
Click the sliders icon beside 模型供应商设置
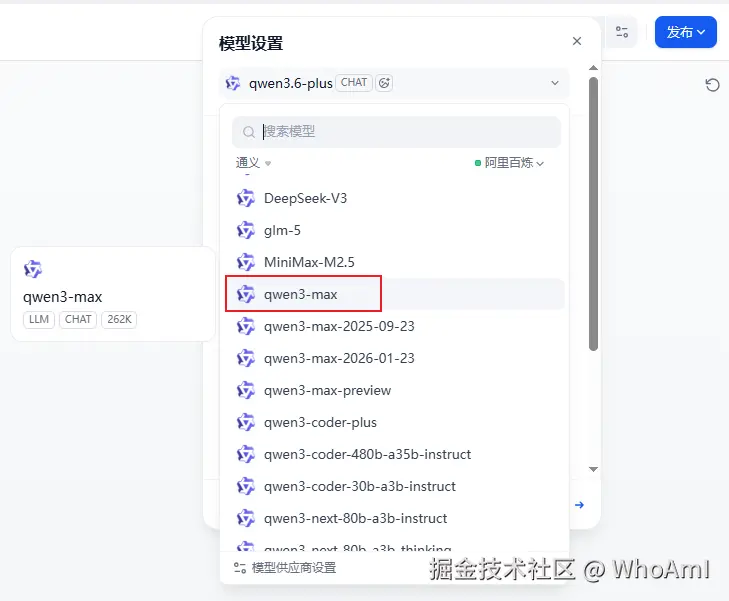pyautogui.click(x=240, y=568)
